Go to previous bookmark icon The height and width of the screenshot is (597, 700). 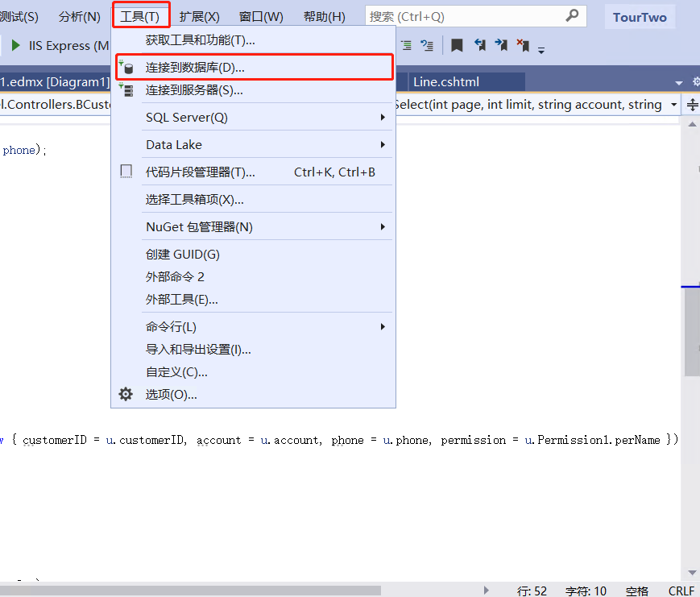pos(480,44)
